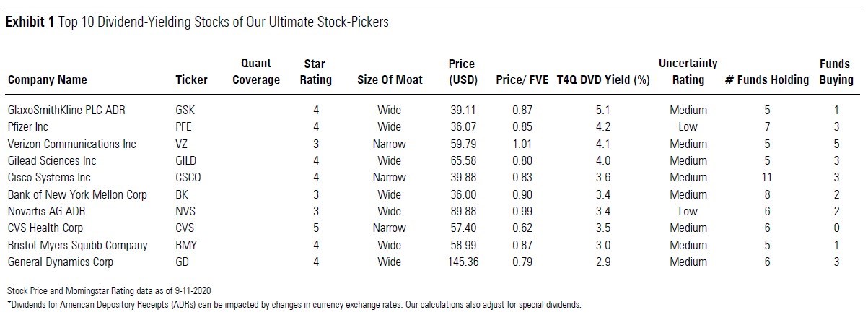Viewport: 868px width, 315px height.
Task: Click the Company Name column header
Action: click(x=47, y=80)
